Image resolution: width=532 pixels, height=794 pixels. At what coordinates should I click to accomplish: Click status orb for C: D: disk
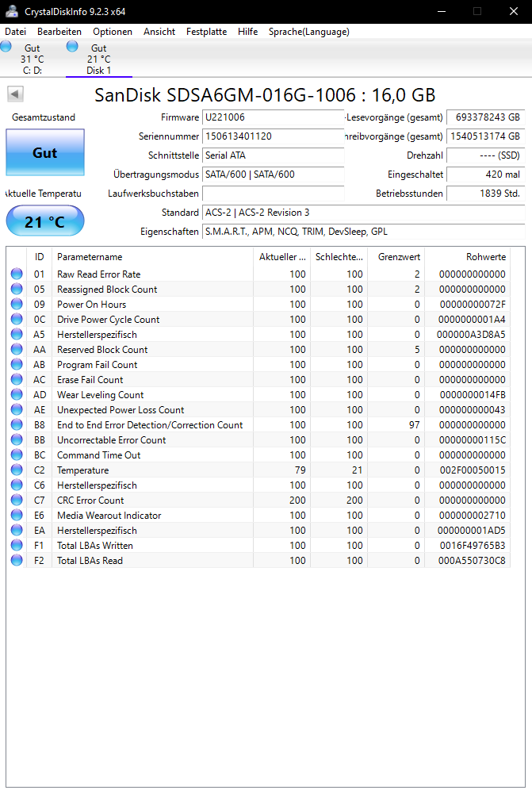[x=6, y=47]
